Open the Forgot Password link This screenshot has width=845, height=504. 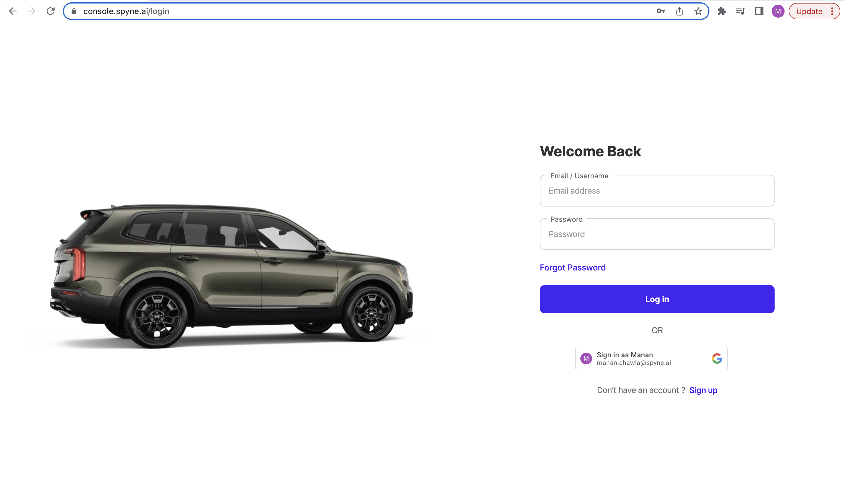point(573,267)
